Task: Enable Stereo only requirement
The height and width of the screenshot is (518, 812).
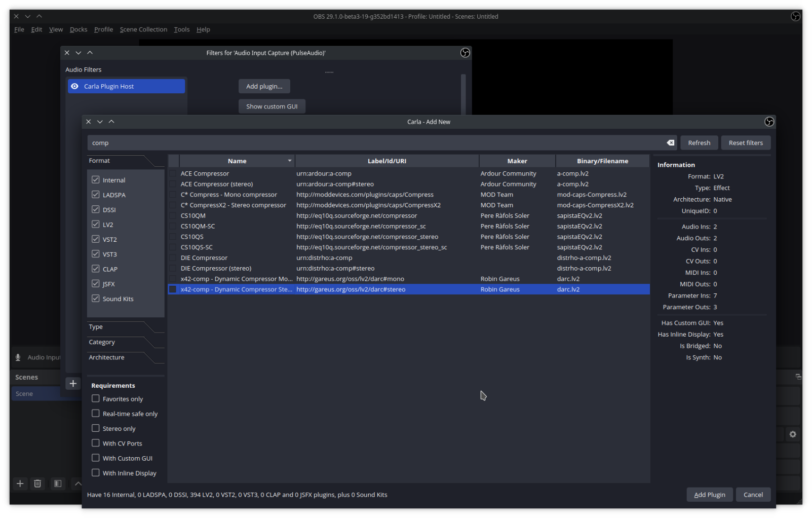Action: (95, 428)
